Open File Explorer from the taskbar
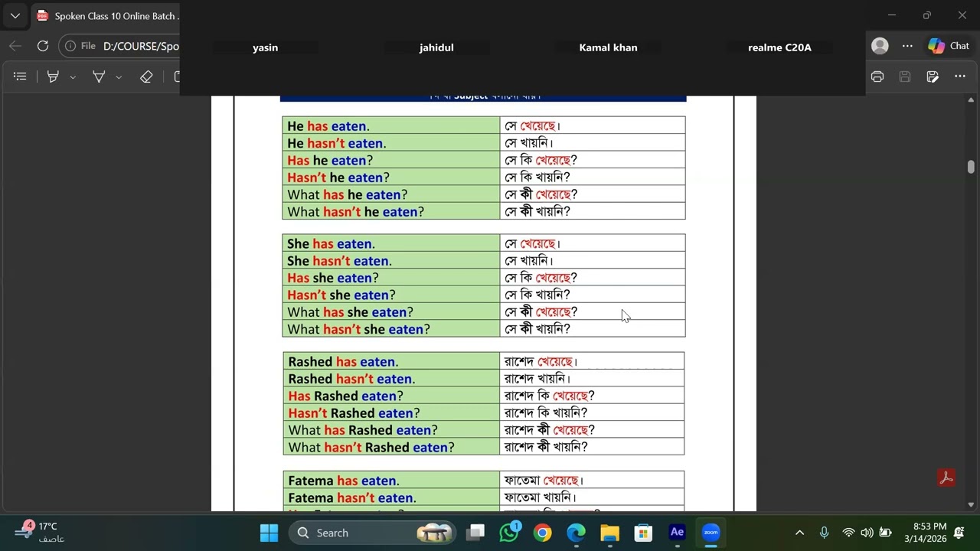980x551 pixels. click(x=609, y=533)
